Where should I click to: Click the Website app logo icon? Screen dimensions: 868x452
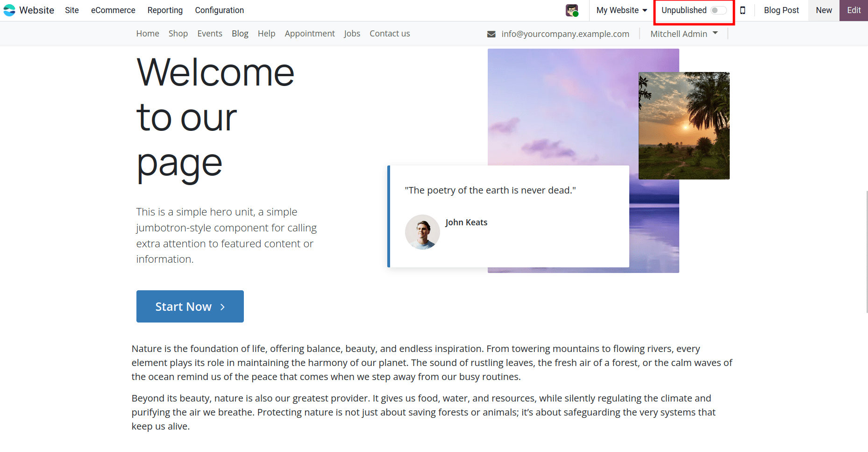coord(9,10)
